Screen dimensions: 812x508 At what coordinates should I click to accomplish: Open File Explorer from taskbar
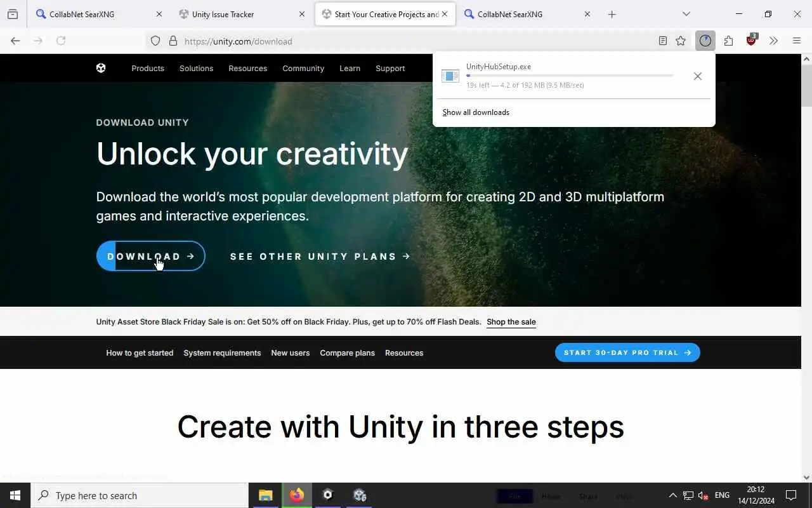pyautogui.click(x=265, y=495)
